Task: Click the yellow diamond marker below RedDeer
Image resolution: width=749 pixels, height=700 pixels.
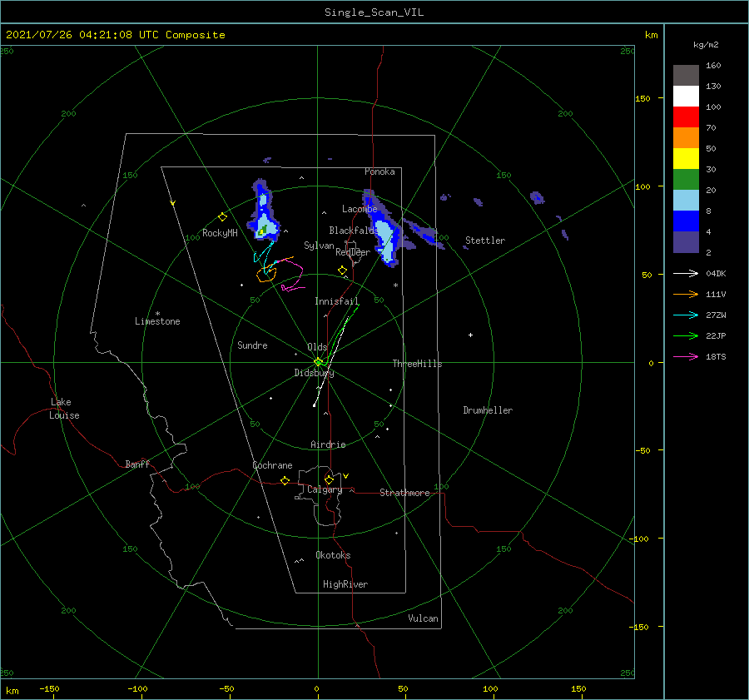Action: (342, 271)
